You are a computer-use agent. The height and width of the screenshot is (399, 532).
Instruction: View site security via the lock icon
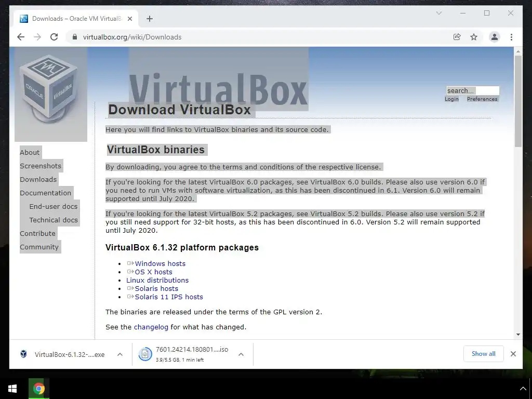[x=75, y=37]
